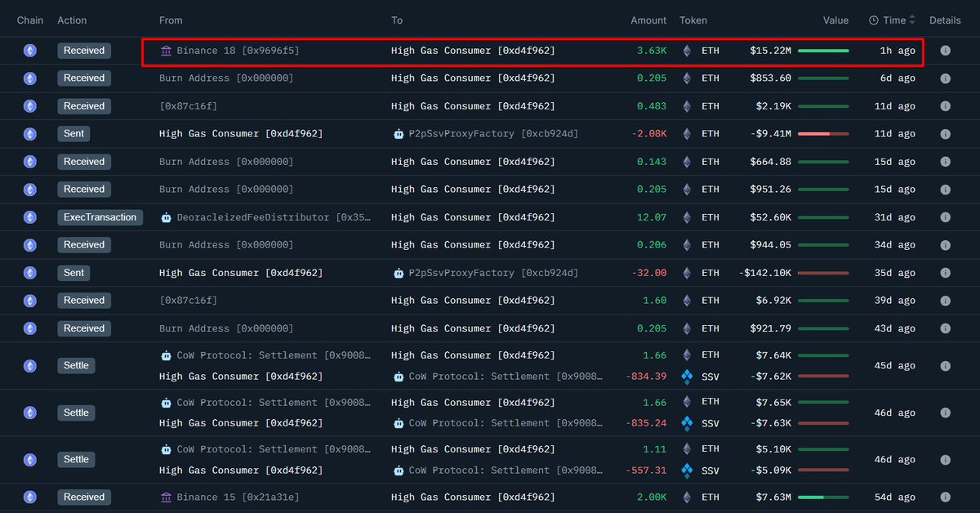
Task: Click the ExecTransaction action badge
Action: click(100, 217)
